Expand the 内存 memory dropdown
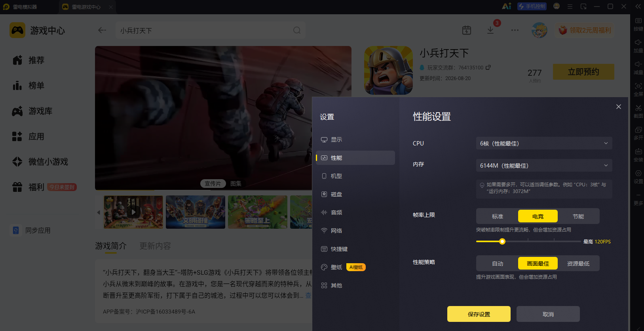Viewport: 644px width, 331px height. (544, 165)
